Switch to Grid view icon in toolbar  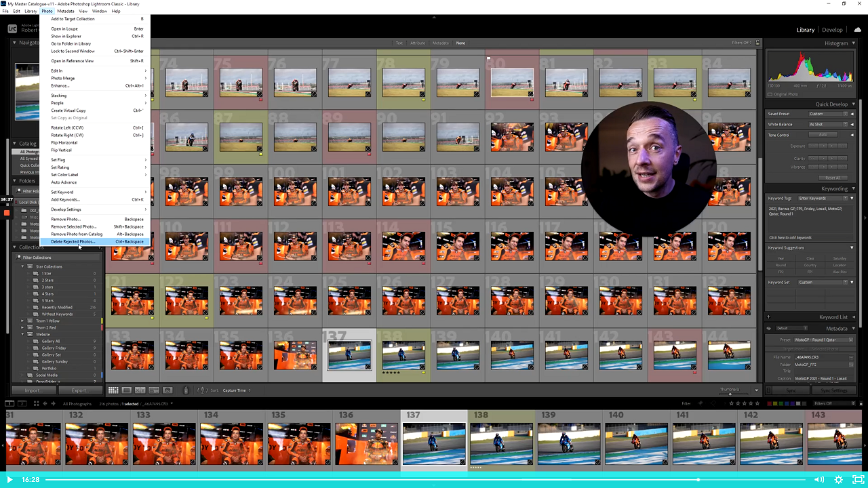113,390
